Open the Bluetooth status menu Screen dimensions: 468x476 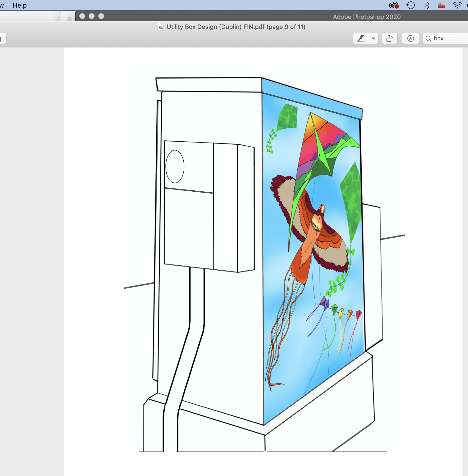click(427, 5)
